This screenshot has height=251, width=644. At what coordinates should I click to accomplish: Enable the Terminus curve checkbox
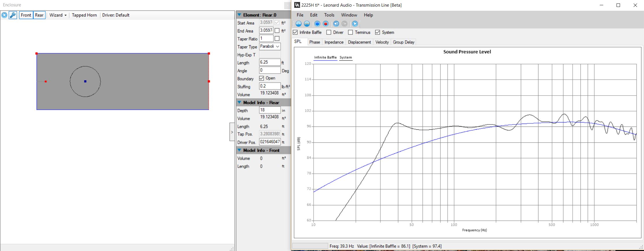pyautogui.click(x=351, y=32)
